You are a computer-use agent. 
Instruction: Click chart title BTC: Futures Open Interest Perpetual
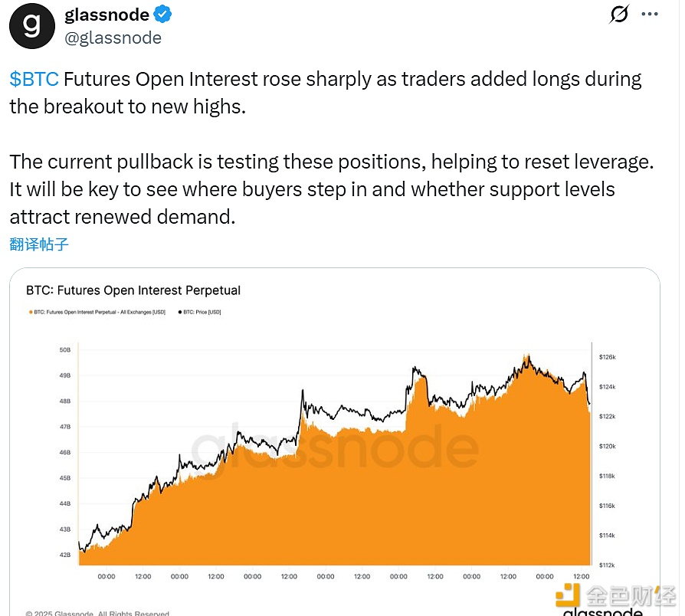(133, 290)
